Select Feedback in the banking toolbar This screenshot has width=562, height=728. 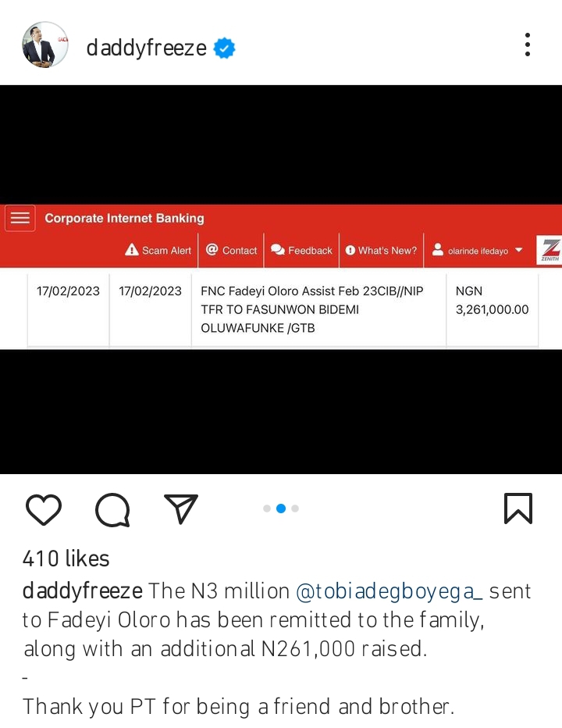(x=301, y=251)
